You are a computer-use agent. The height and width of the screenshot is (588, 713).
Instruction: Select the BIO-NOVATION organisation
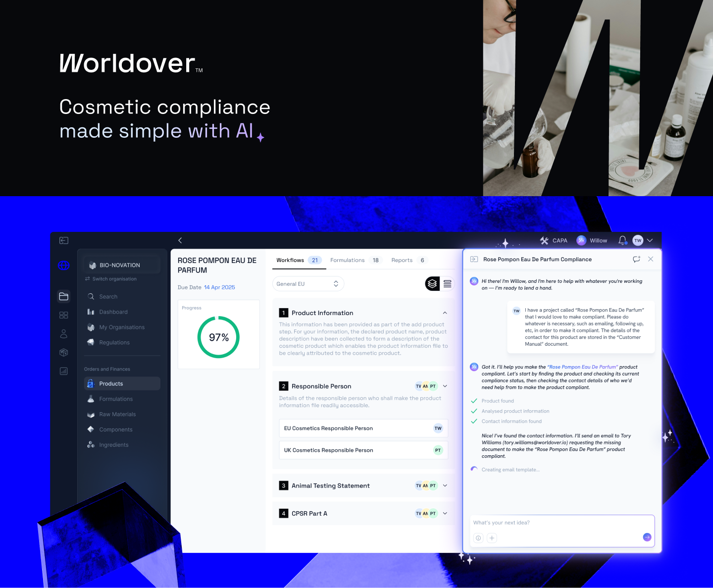tap(122, 265)
